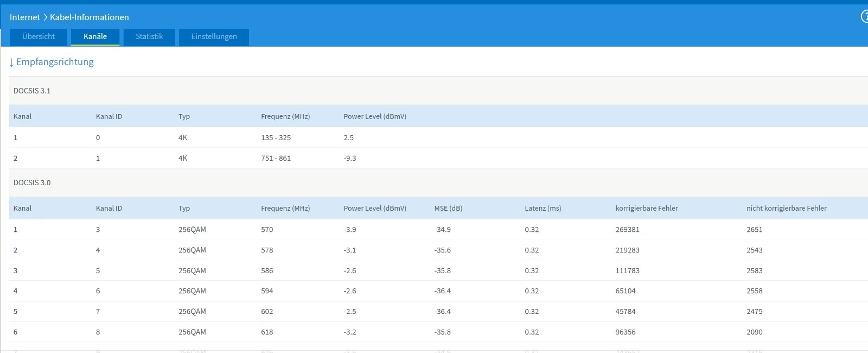
Task: Click the Latenz (ms) column header
Action: pos(542,209)
